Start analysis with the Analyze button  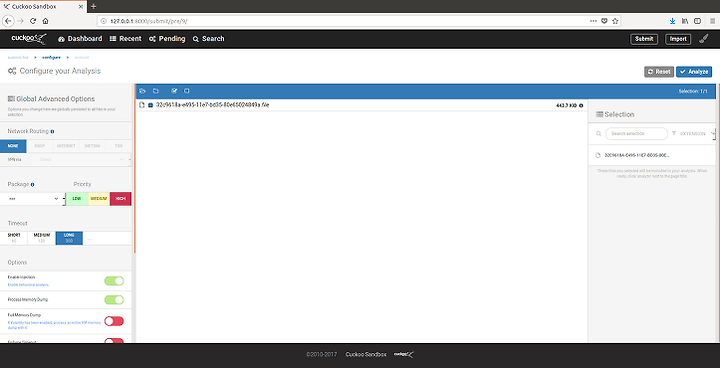point(694,72)
